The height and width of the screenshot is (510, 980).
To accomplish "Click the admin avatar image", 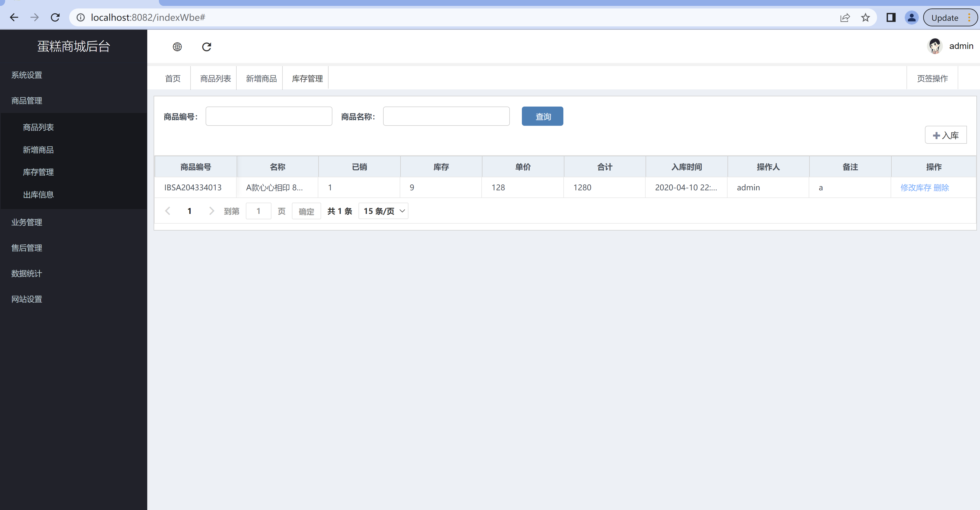I will click(x=935, y=46).
